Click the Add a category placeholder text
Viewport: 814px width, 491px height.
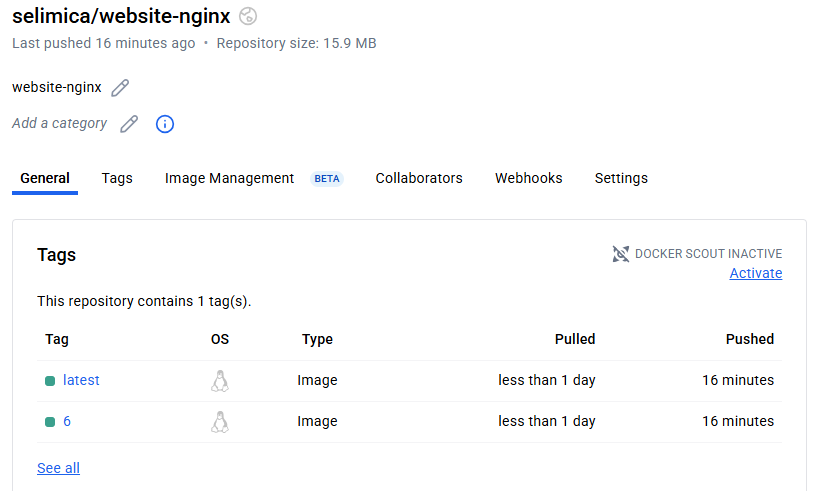[x=59, y=123]
